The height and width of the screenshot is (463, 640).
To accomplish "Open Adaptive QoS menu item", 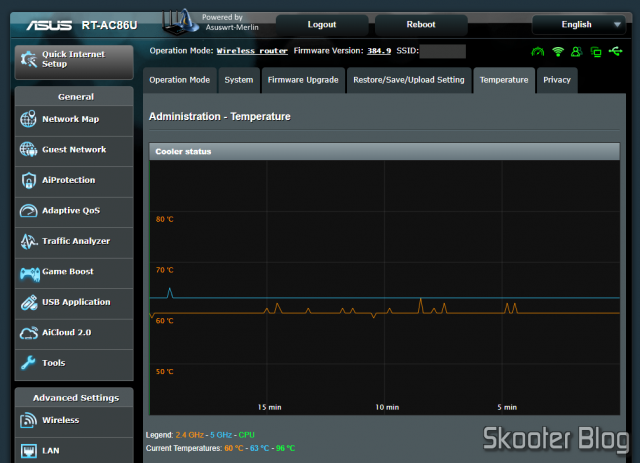I will (74, 211).
